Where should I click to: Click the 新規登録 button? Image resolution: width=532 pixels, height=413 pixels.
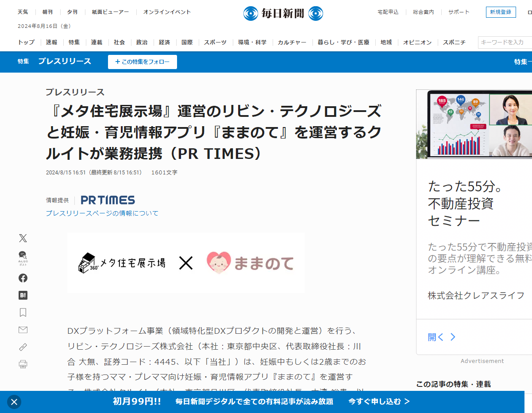coord(501,12)
